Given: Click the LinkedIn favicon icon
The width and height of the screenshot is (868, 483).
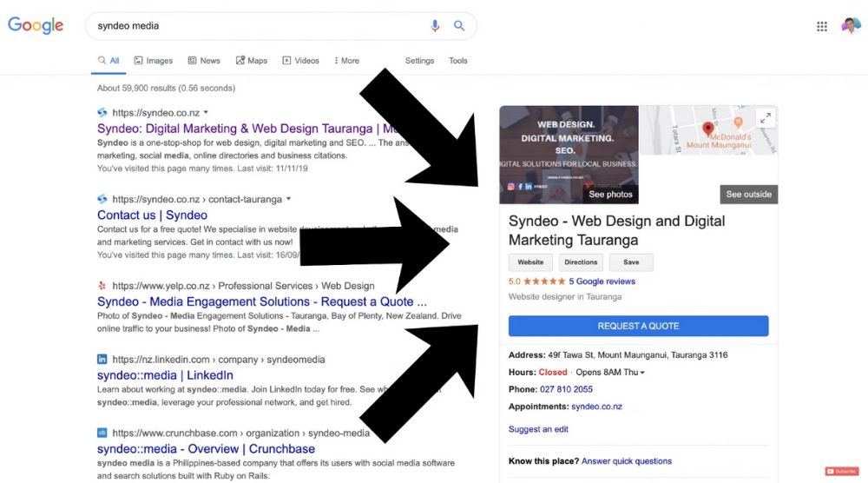Looking at the screenshot, I should [102, 360].
